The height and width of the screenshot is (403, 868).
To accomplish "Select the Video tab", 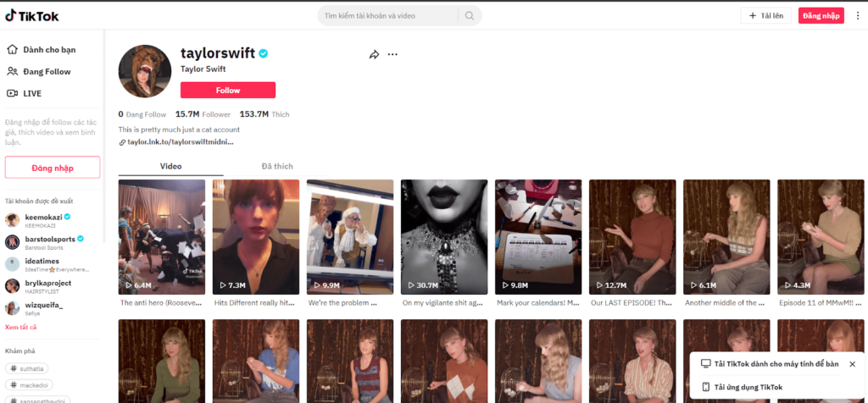I will pos(170,166).
